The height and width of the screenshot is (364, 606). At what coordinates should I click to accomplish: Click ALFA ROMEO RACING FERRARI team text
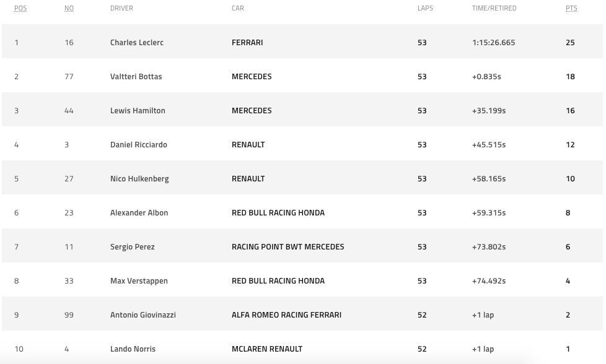[x=286, y=315]
